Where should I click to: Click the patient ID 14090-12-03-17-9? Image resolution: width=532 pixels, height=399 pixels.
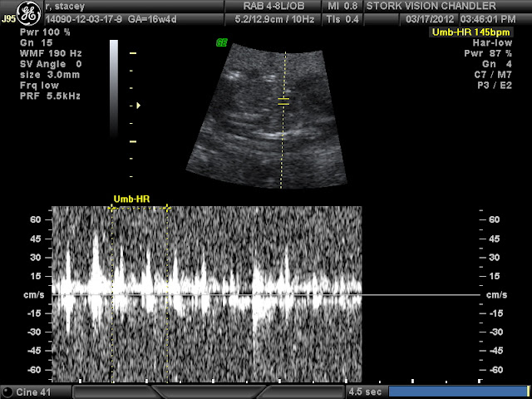[83, 19]
